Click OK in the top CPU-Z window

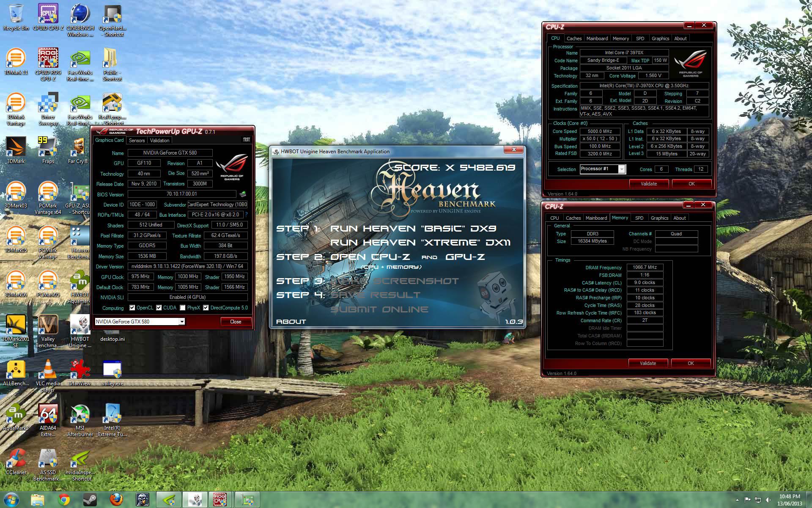(x=691, y=184)
